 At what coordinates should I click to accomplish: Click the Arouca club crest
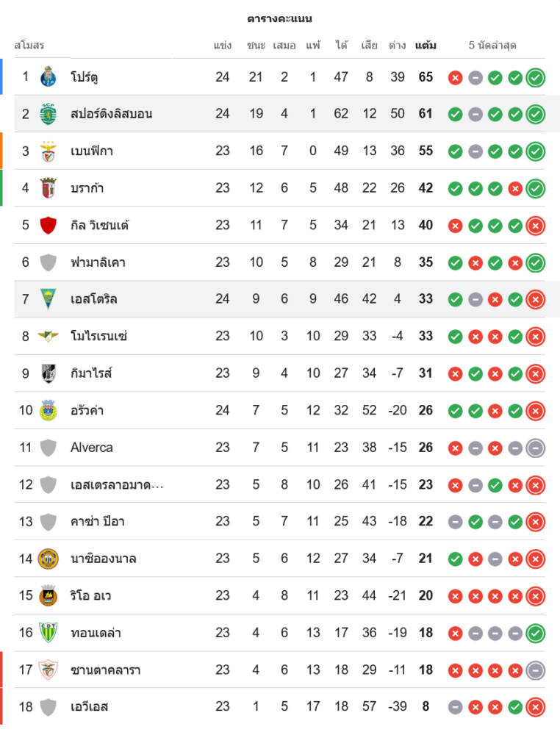point(49,410)
